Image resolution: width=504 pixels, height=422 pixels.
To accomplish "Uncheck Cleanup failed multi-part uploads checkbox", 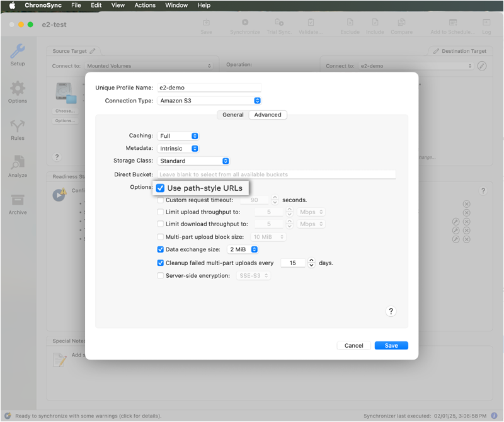I will coord(161,263).
